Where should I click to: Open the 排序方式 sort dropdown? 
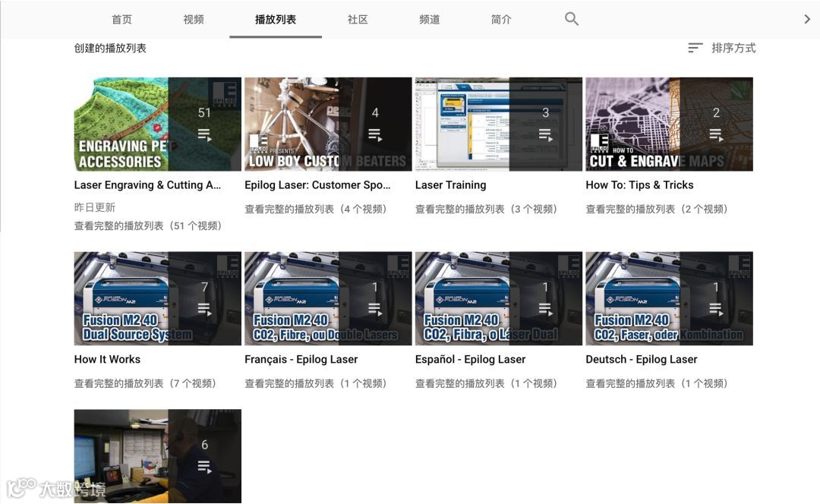tap(722, 48)
